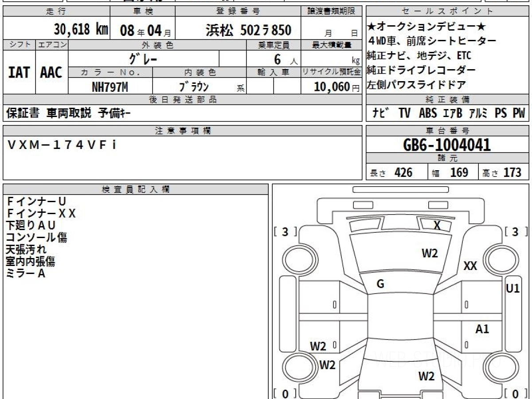Click the A1 damage mark
532x399 pixels.
coord(482,329)
